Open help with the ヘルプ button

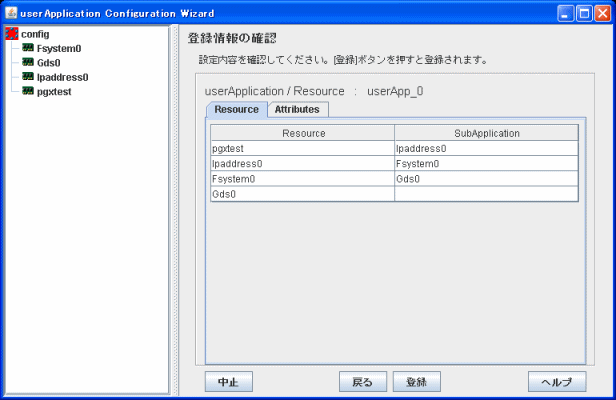coord(557,382)
